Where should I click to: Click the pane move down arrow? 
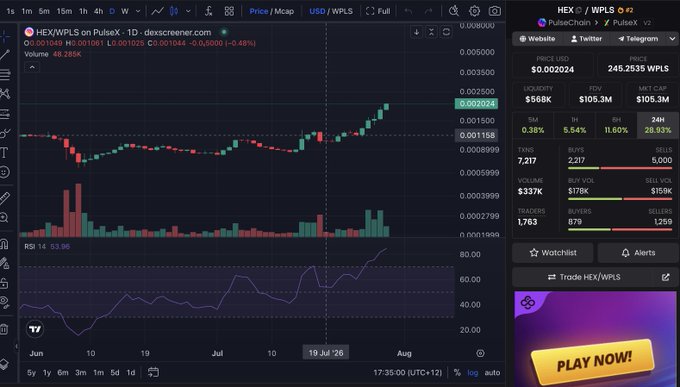click(416, 32)
